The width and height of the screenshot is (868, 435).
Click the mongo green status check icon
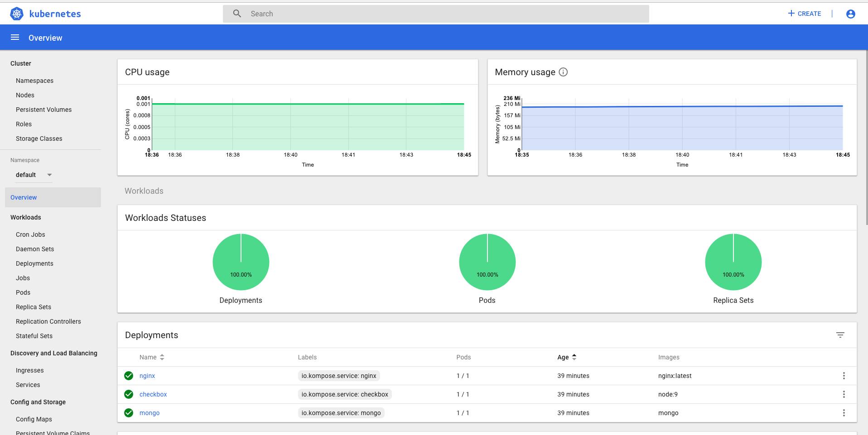click(x=129, y=413)
